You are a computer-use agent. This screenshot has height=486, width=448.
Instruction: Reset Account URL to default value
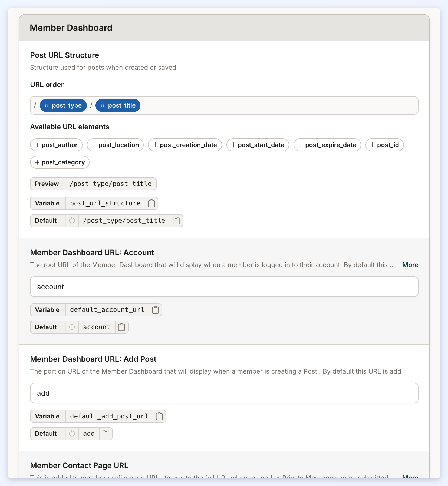(72, 327)
